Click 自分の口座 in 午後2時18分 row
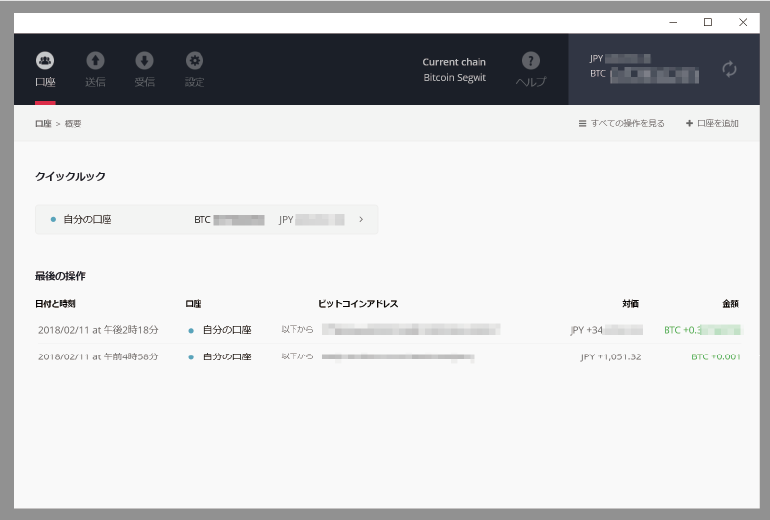The width and height of the screenshot is (770, 520). pos(227,330)
